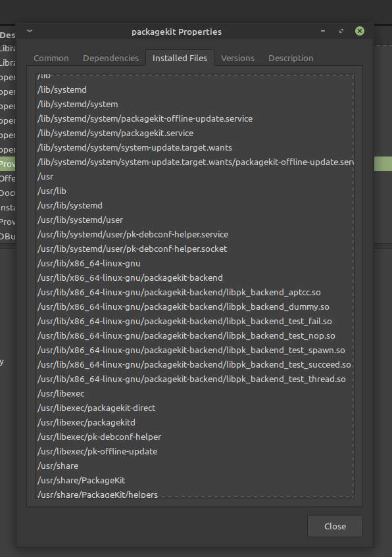Select the system-update.target.wants directory row

(195, 148)
